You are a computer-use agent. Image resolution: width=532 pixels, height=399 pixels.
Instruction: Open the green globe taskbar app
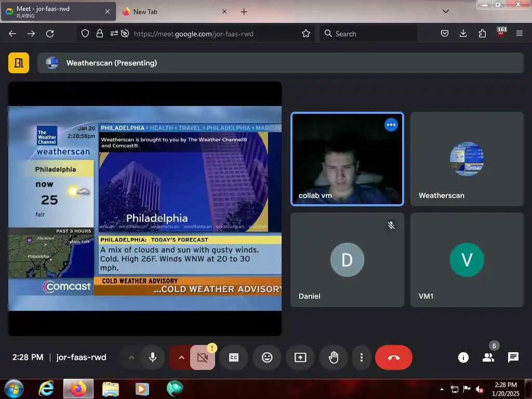pyautogui.click(x=175, y=389)
